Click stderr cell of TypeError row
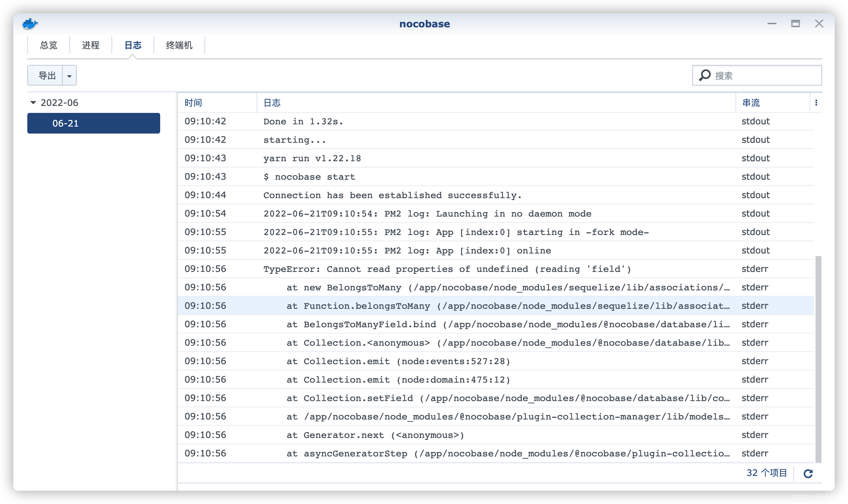 755,269
